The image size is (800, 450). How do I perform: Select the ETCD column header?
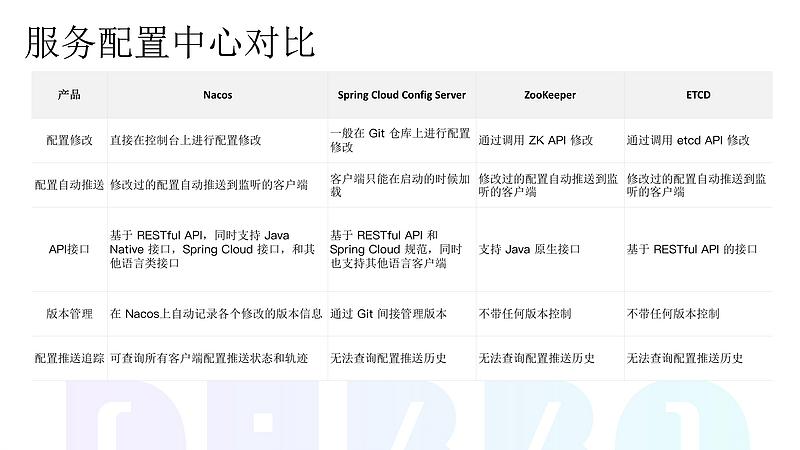point(698,95)
